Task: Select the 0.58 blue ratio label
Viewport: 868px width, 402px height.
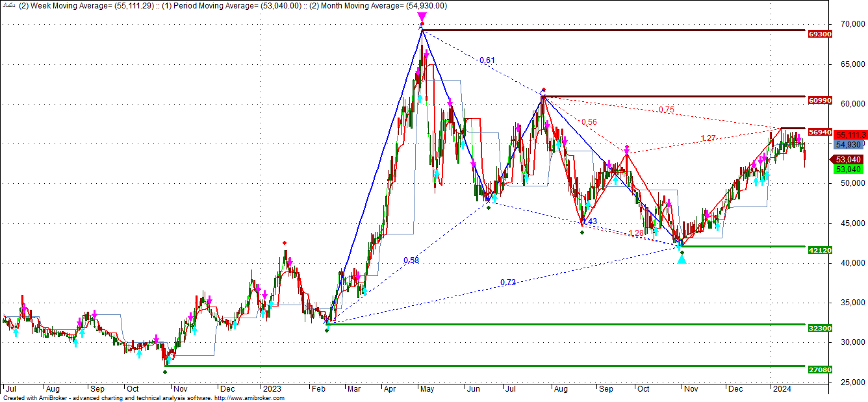Action: coord(411,260)
